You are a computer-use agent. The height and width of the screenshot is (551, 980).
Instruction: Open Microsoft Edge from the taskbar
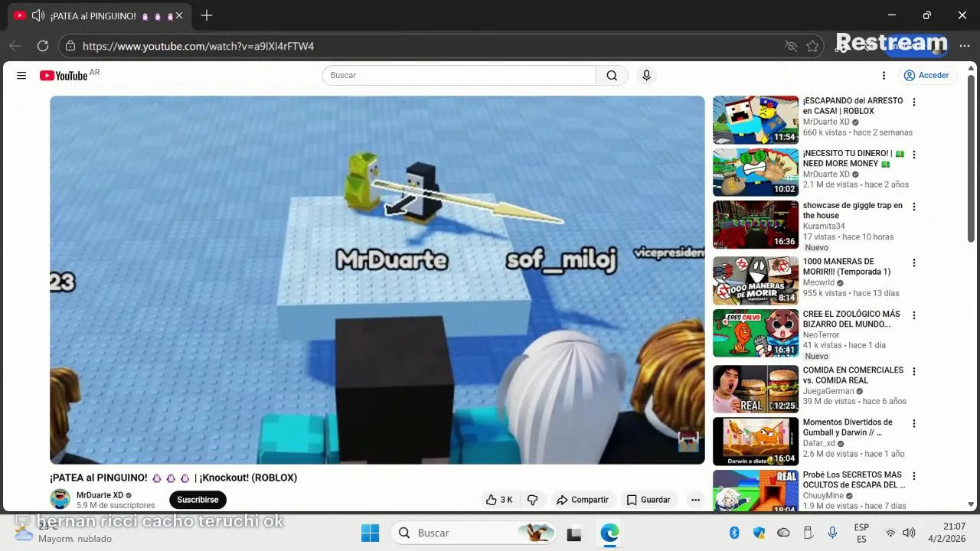click(x=609, y=533)
